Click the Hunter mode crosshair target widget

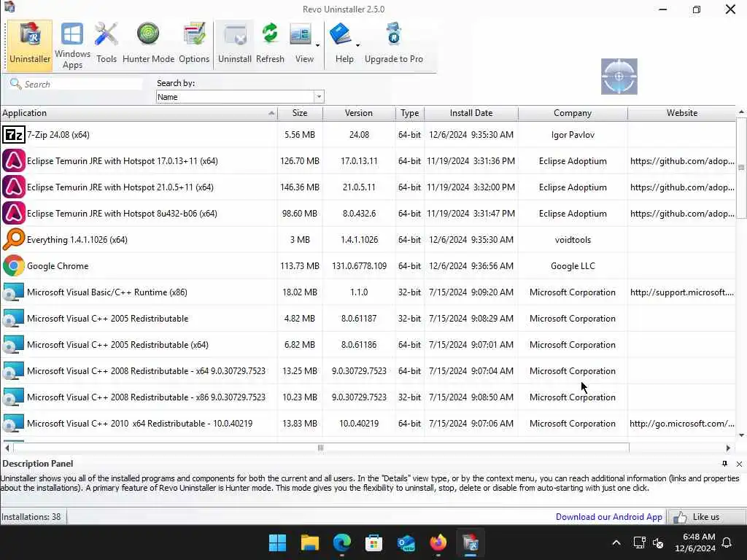[619, 76]
